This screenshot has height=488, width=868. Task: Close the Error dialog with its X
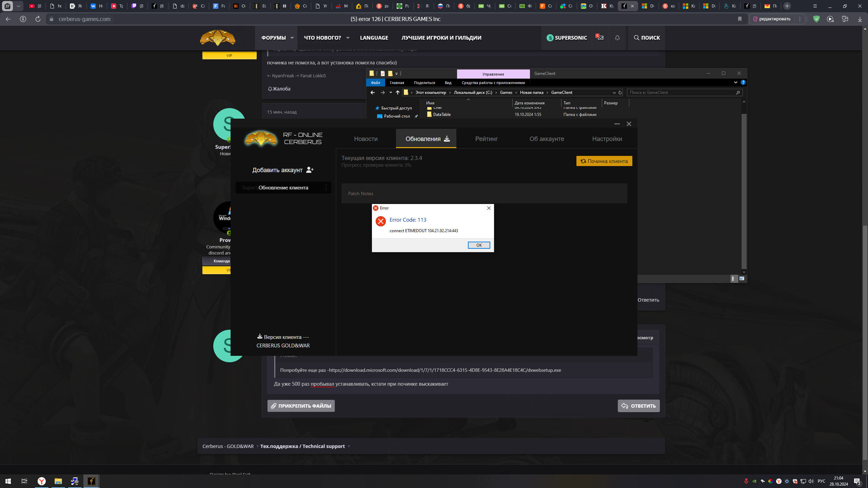pos(489,208)
